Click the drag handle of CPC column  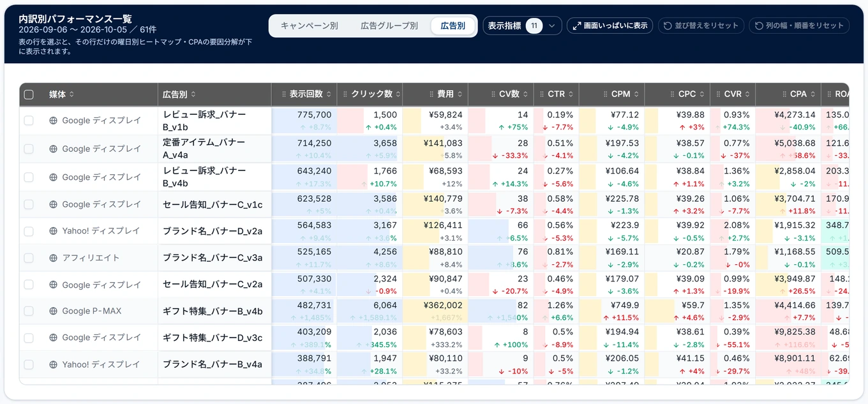[x=673, y=94]
